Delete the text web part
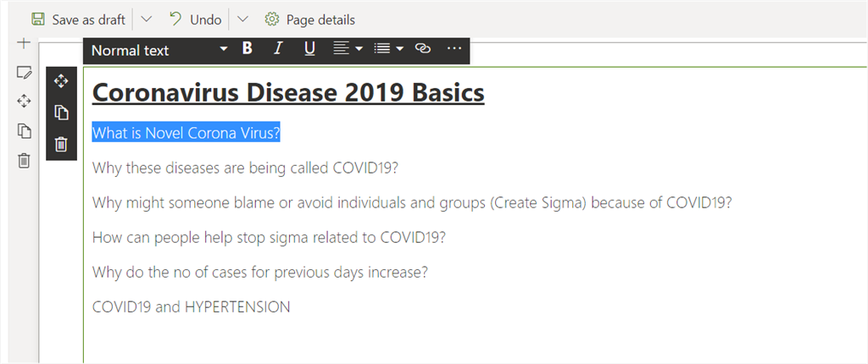 click(x=61, y=144)
